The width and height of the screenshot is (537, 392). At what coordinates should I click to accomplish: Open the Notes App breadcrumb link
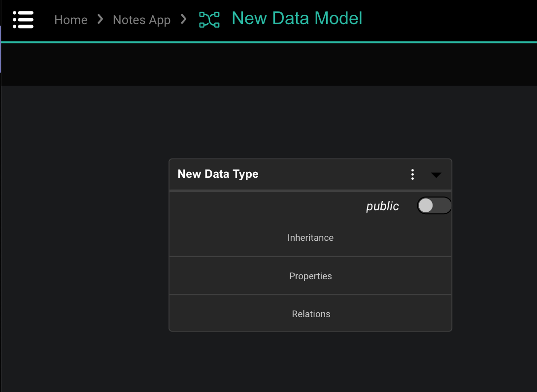point(141,20)
